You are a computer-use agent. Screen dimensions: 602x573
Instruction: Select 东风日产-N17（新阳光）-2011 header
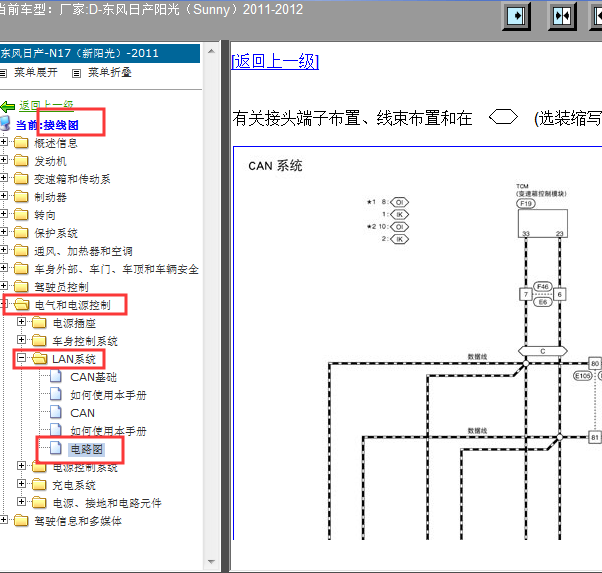click(x=100, y=53)
